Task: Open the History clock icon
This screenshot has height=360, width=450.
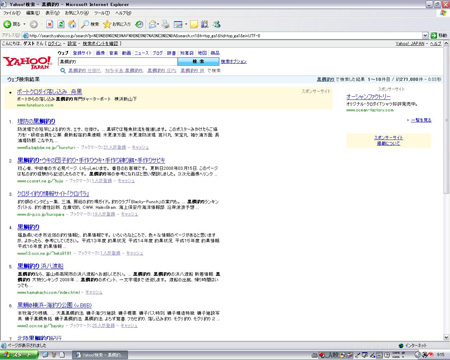Action: tap(139, 24)
